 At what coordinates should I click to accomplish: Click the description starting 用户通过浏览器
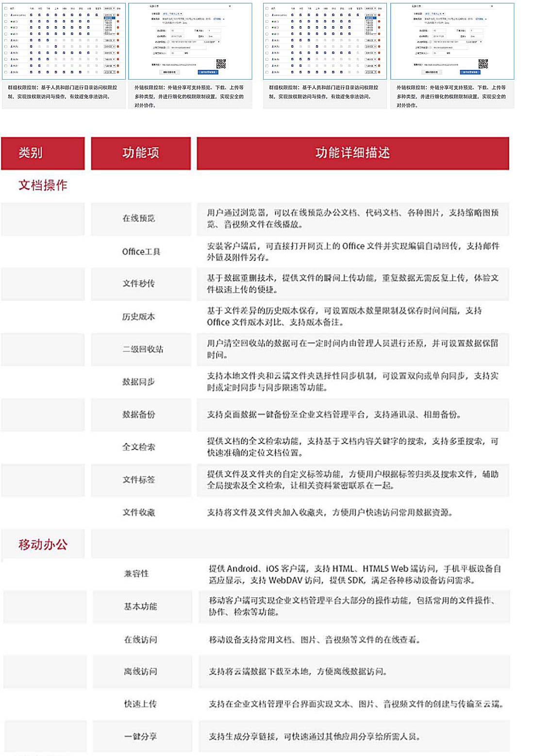click(353, 218)
